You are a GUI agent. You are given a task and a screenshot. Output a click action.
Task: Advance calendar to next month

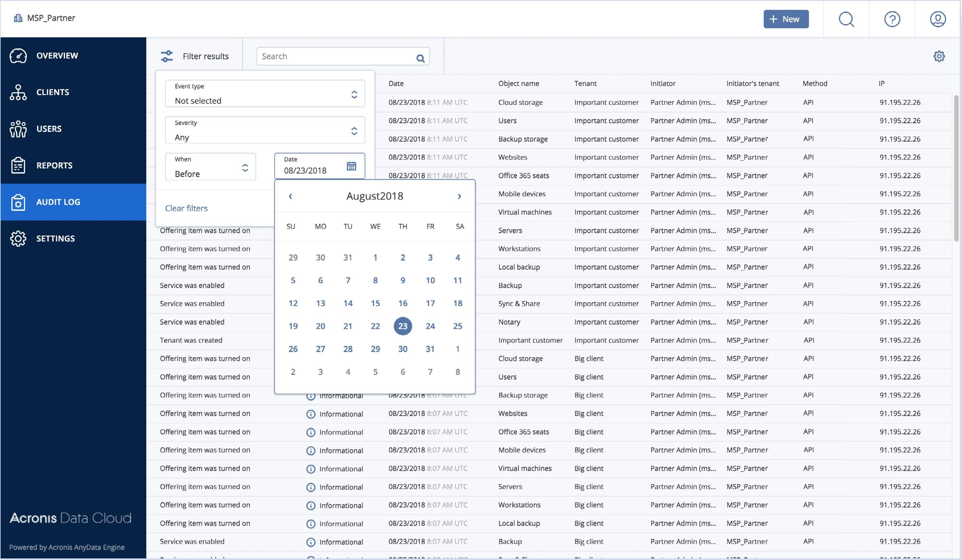point(459,196)
